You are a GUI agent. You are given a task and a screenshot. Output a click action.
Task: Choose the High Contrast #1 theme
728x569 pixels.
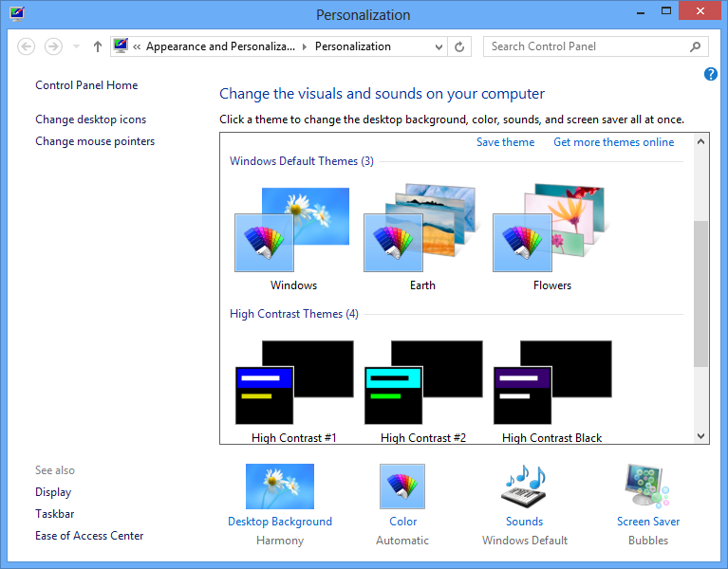293,384
